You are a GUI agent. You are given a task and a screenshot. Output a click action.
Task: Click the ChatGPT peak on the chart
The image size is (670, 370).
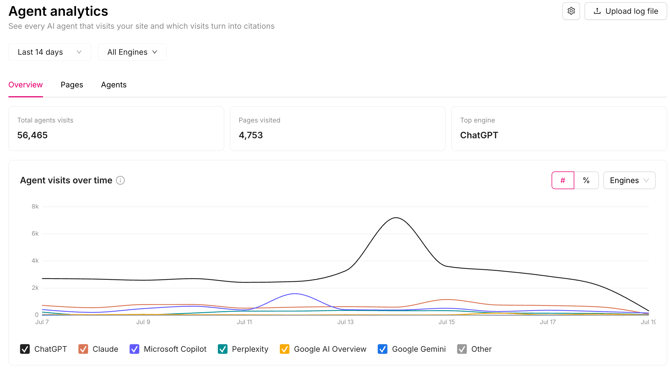(x=396, y=218)
